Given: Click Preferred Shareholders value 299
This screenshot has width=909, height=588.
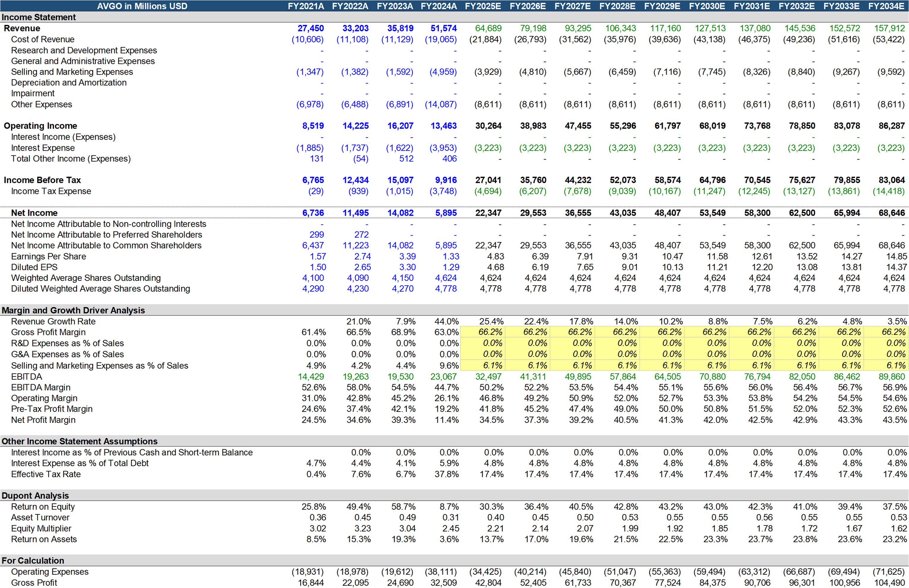Looking at the screenshot, I should [x=316, y=234].
